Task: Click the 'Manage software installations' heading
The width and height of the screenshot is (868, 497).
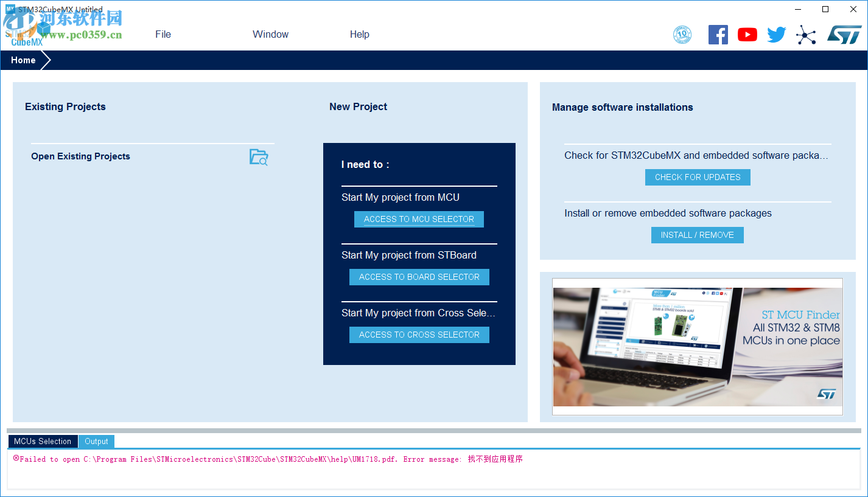Action: [623, 108]
